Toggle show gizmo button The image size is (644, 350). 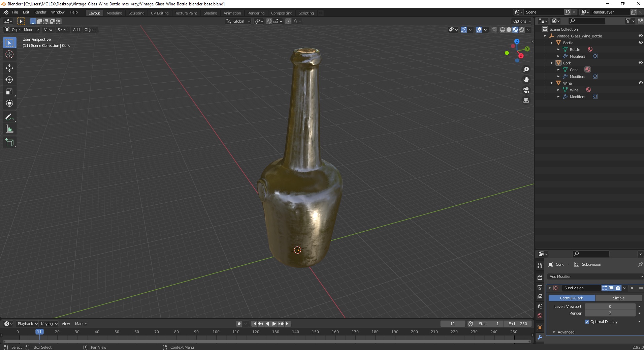pyautogui.click(x=464, y=30)
